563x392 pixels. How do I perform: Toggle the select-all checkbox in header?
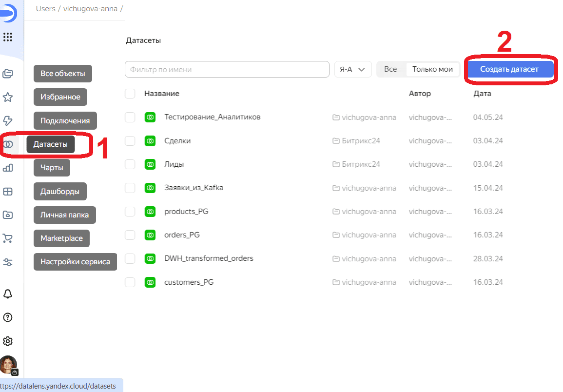pos(130,94)
